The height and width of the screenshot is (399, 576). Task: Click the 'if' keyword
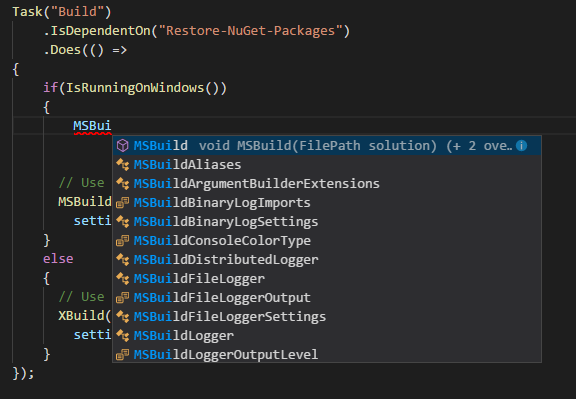pos(51,88)
